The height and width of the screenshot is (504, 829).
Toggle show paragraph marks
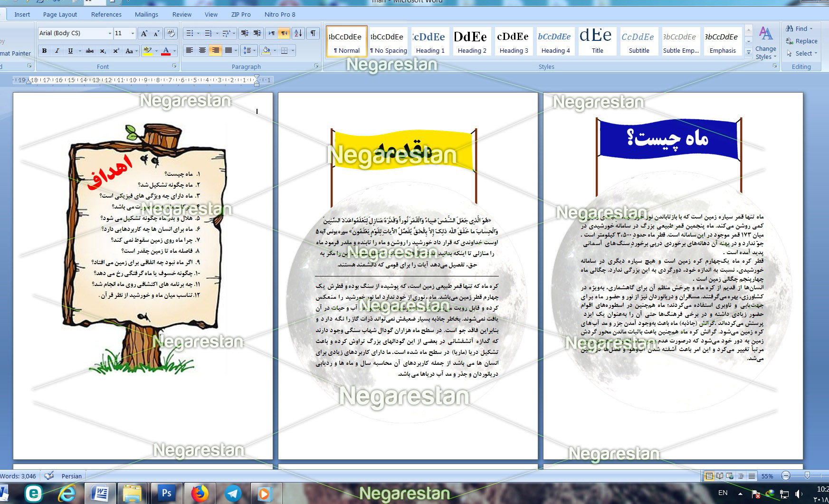[313, 33]
